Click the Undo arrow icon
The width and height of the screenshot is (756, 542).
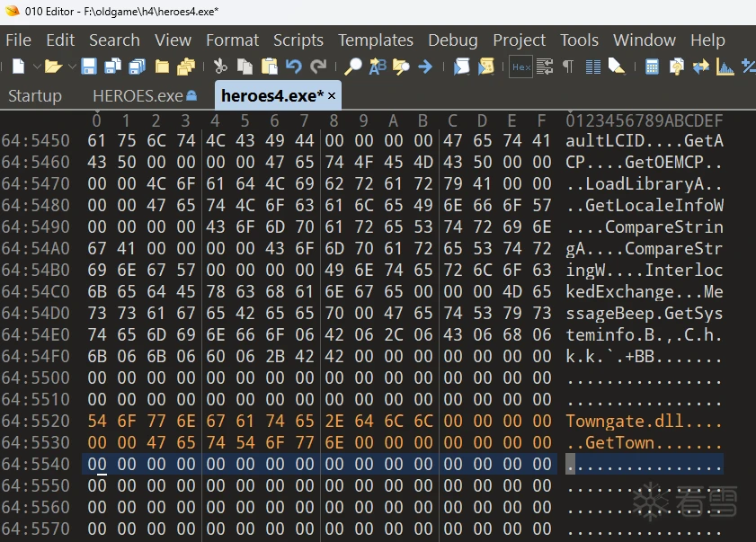coord(293,66)
